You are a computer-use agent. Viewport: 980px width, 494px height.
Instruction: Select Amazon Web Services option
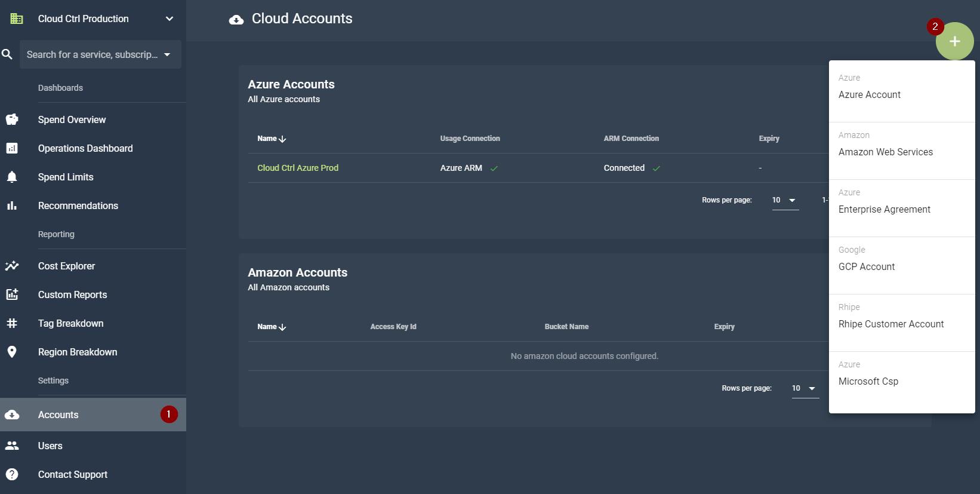902,152
